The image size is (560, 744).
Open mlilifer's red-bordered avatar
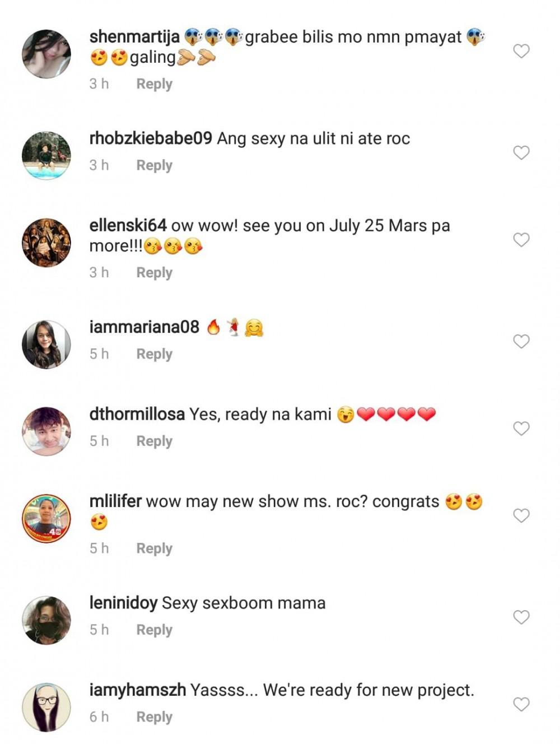(x=46, y=518)
